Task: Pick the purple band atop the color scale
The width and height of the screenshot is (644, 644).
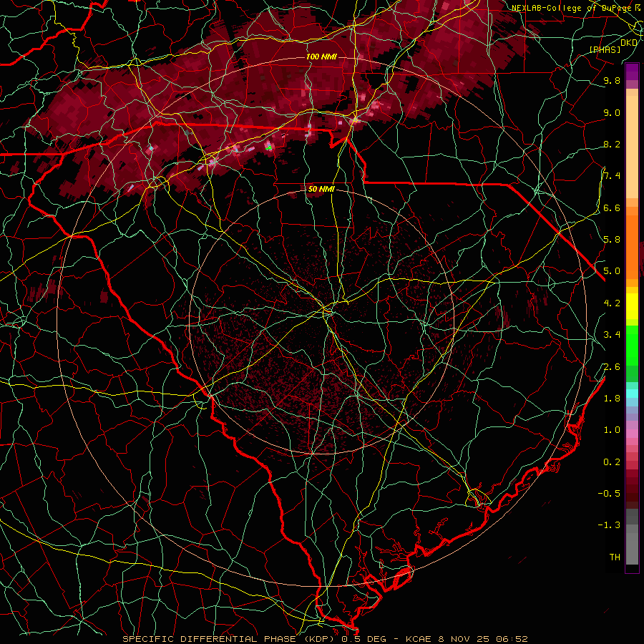Action: [x=632, y=72]
